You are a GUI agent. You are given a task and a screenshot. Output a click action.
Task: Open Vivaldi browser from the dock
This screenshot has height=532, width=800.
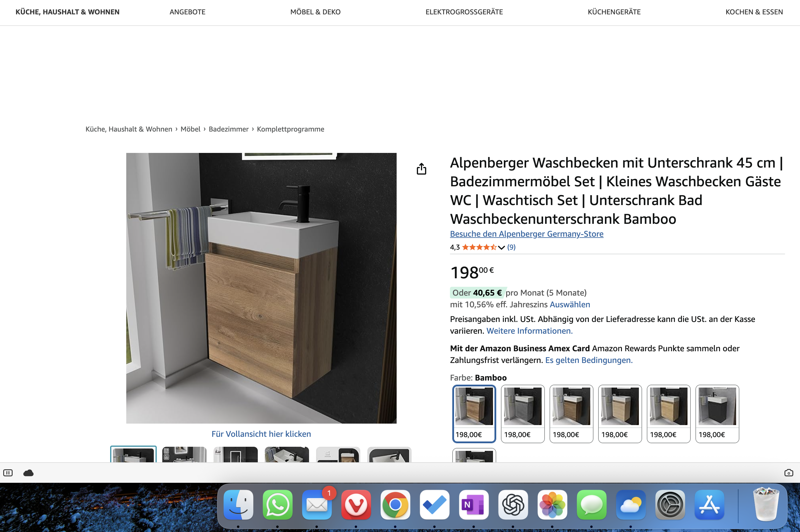click(x=356, y=504)
